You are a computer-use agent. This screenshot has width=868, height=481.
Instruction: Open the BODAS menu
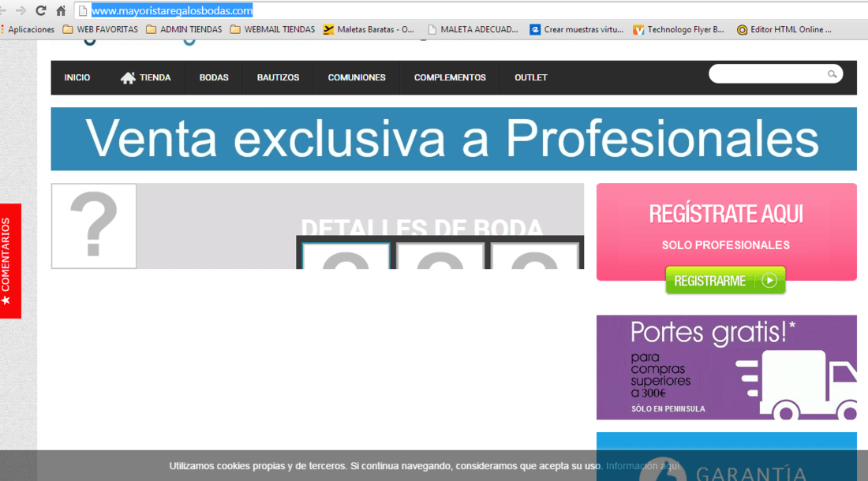tap(214, 77)
